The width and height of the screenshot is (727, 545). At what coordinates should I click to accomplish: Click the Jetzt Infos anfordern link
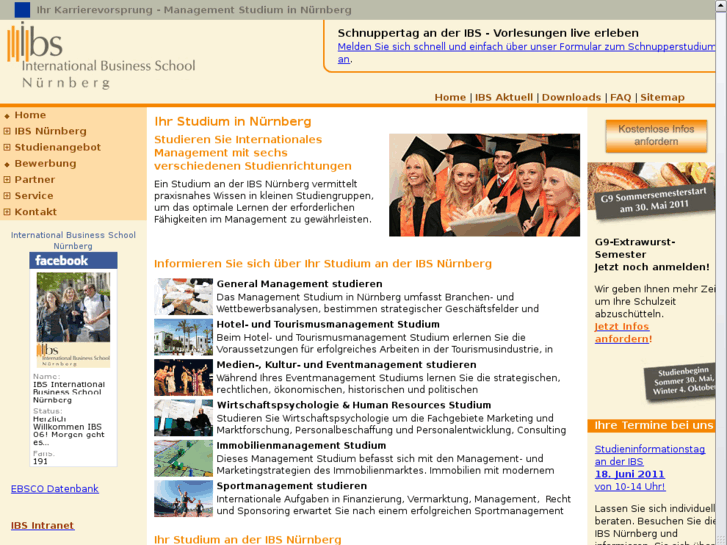[622, 333]
